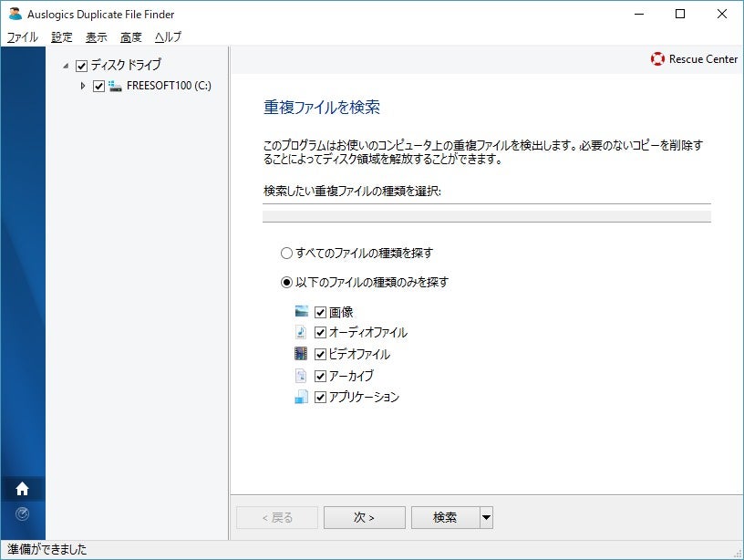Screen dimensions: 744x560
Task: Uncheck the オーディオファイル checkbox
Action: tap(320, 332)
